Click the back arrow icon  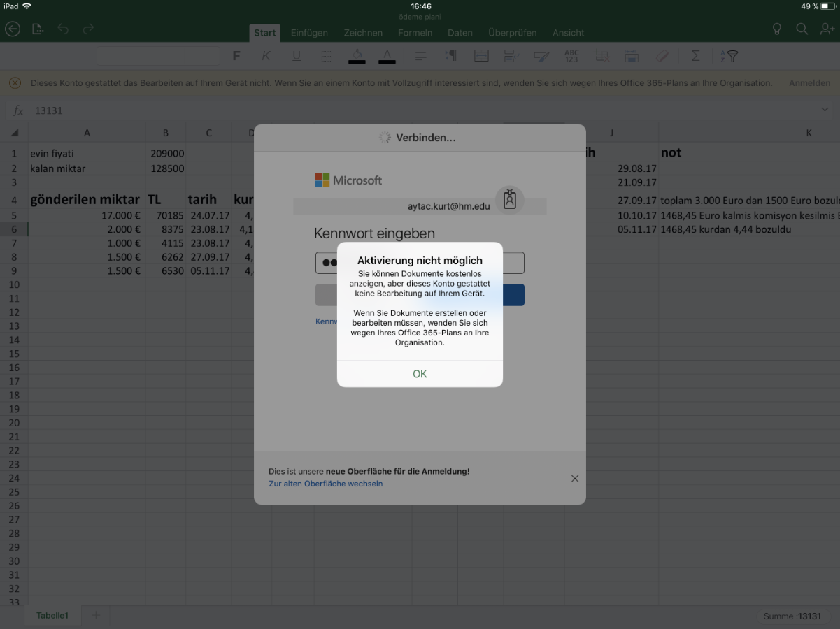tap(13, 29)
